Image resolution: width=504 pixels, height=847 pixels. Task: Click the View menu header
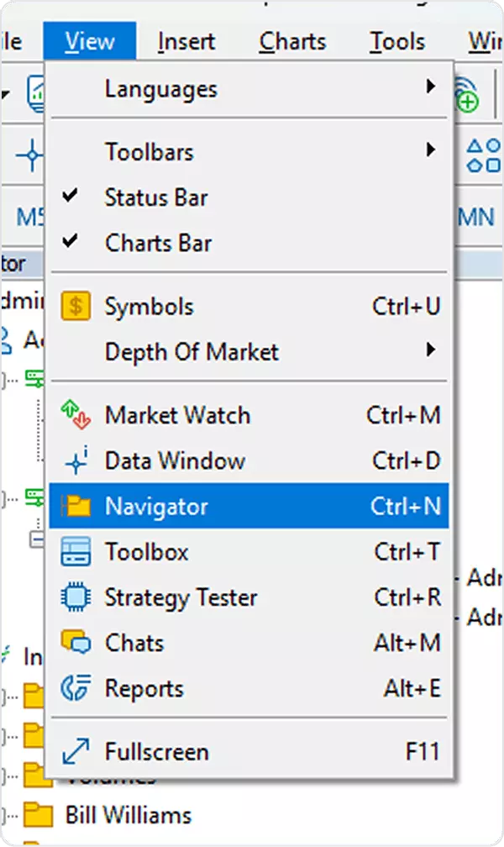(x=89, y=41)
